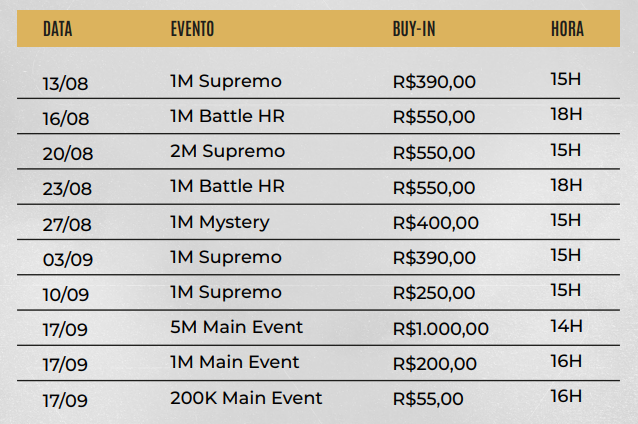Click the 27/08 date cell

(x=67, y=224)
